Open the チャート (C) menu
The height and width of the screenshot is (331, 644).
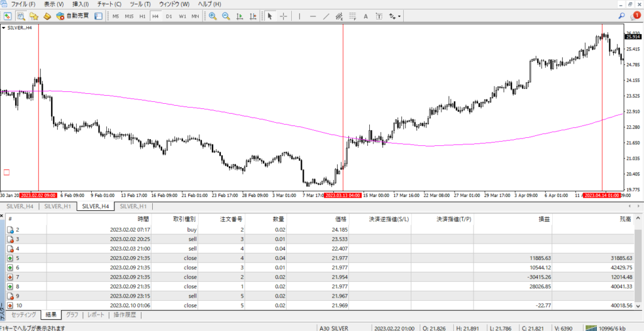[109, 4]
